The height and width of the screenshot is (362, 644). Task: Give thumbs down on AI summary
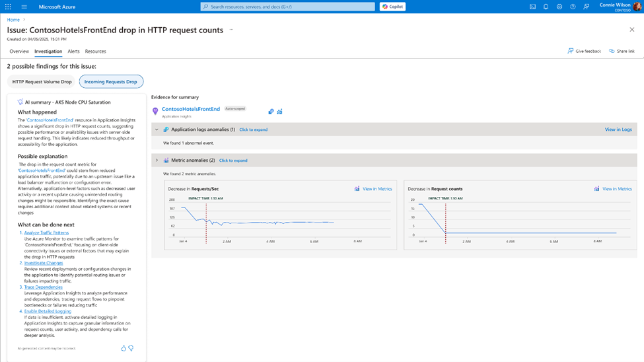tap(131, 348)
